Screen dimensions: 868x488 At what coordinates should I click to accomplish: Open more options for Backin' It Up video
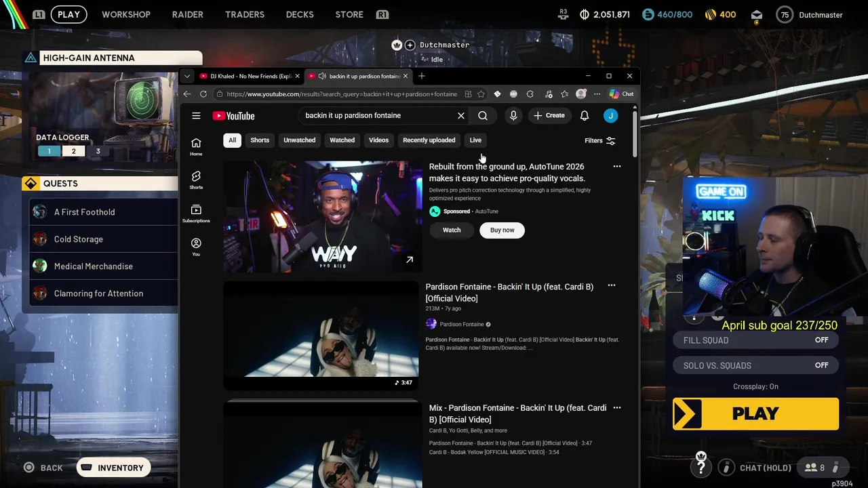pos(611,285)
